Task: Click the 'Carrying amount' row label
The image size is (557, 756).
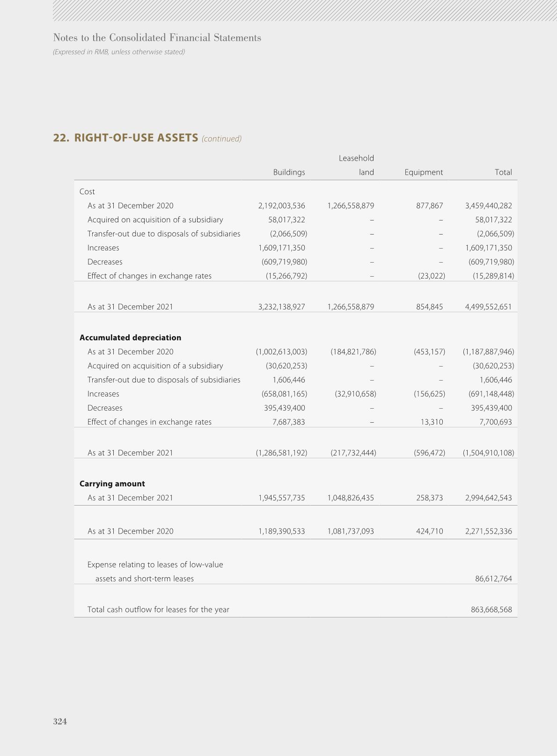Action: click(x=112, y=484)
